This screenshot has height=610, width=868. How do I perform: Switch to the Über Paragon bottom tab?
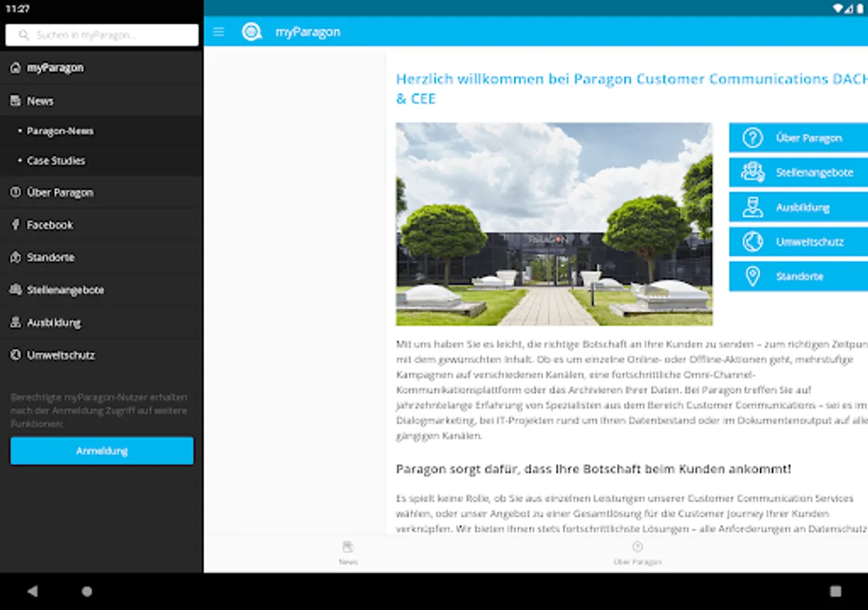click(637, 553)
